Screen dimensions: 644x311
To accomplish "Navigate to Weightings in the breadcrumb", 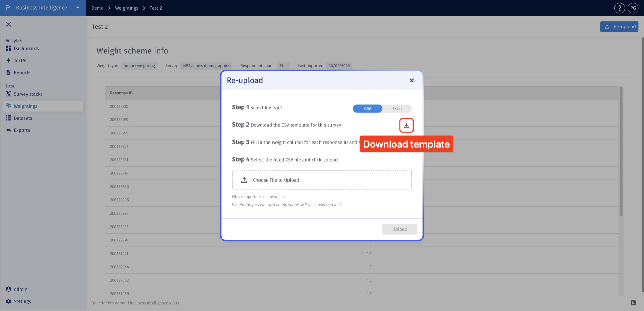I will pos(126,8).
